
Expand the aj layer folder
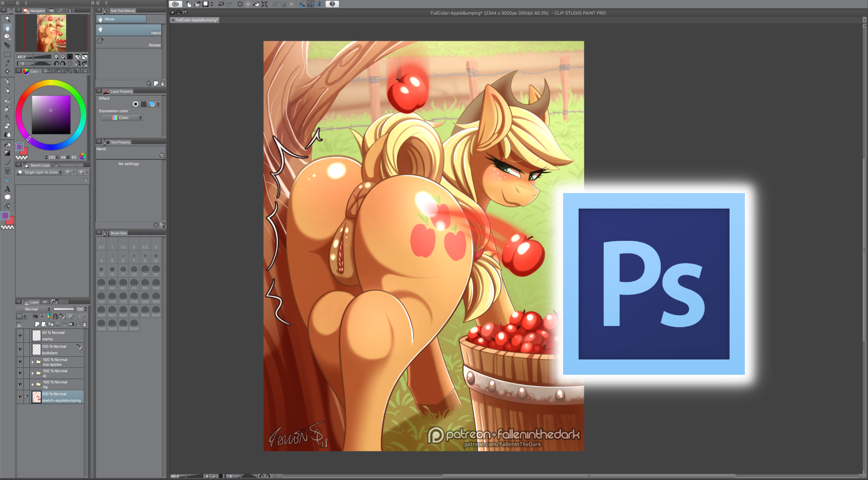pyautogui.click(x=33, y=373)
